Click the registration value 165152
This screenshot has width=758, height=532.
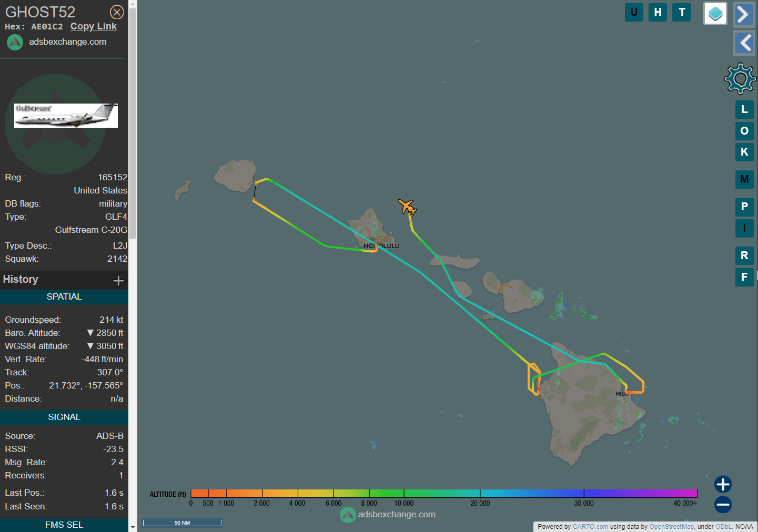(113, 178)
